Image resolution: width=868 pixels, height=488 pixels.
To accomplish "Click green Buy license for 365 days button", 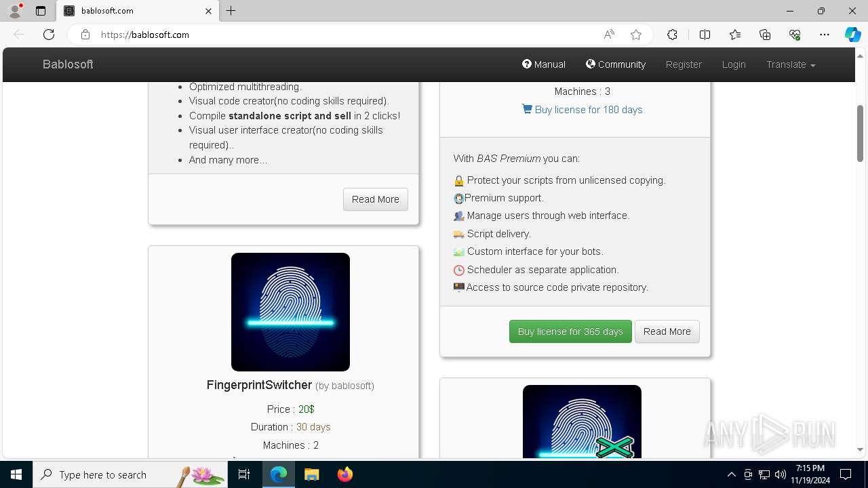I will click(570, 331).
